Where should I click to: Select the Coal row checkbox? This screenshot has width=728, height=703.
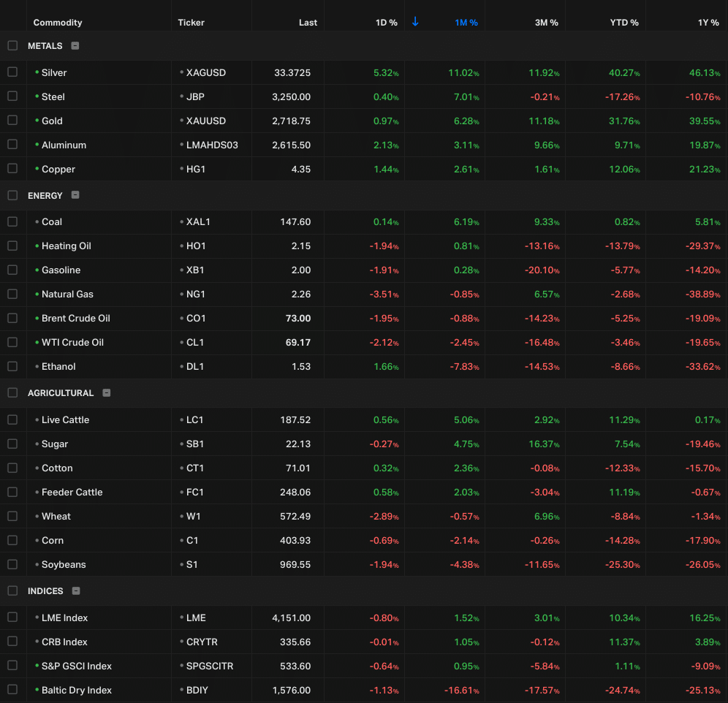[x=12, y=221]
